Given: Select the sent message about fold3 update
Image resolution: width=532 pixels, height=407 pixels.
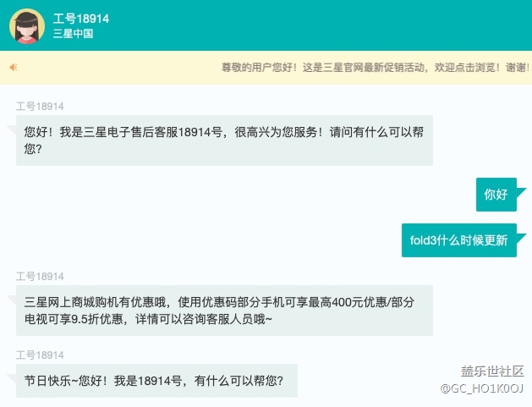Looking at the screenshot, I should pyautogui.click(x=458, y=240).
